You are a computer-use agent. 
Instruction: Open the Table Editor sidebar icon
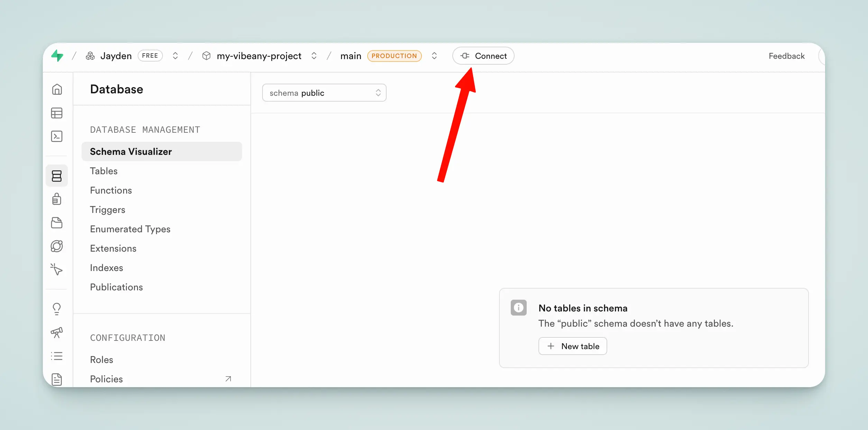[x=57, y=113]
